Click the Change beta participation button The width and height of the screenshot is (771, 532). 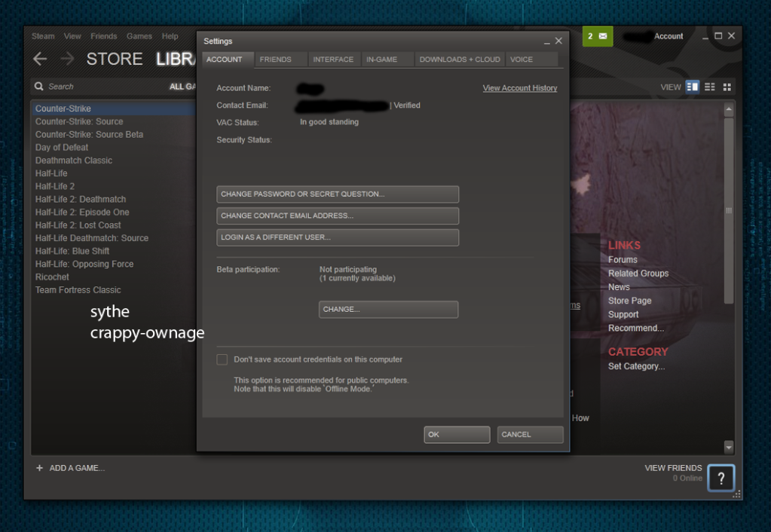tap(388, 310)
